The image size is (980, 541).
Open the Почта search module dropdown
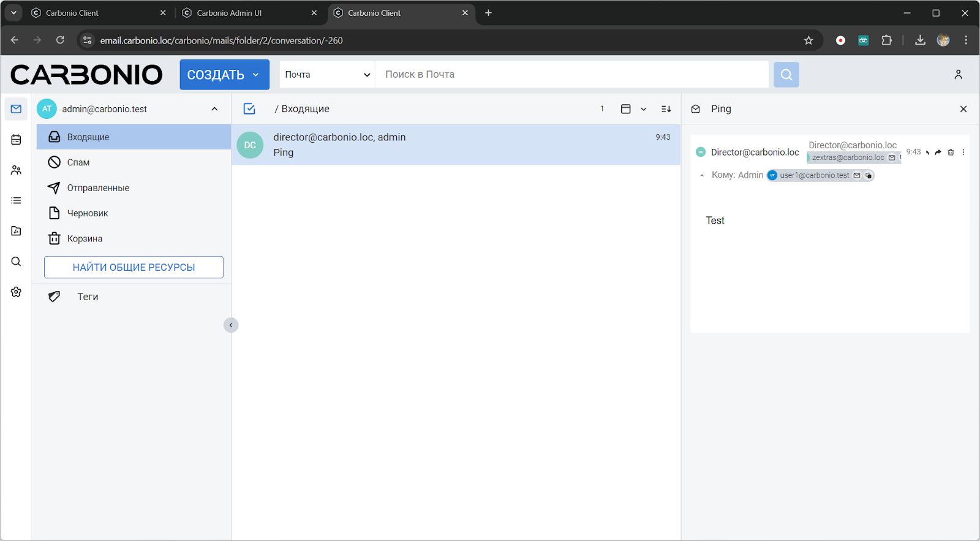coord(327,75)
